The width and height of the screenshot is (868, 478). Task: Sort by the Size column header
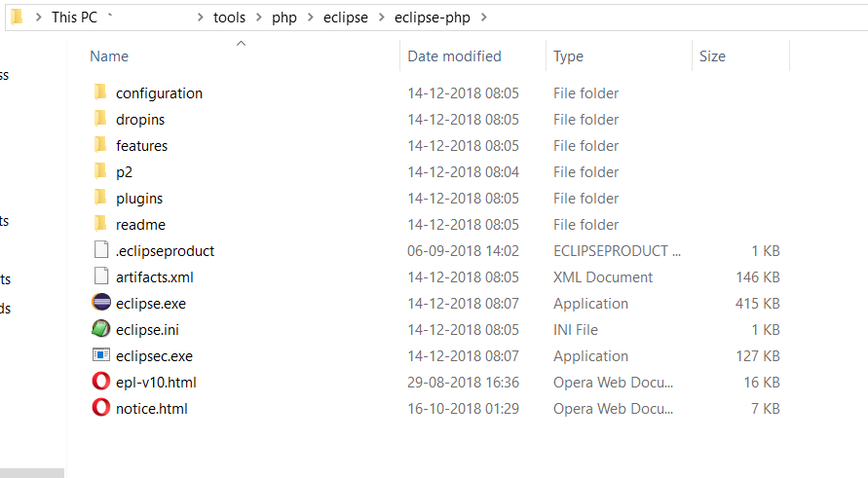coord(712,56)
